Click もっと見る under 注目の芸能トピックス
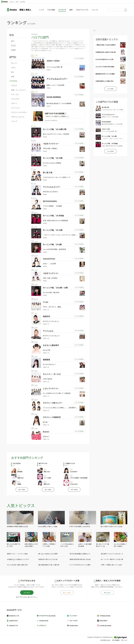This screenshot has width=134, height=644. (110, 89)
